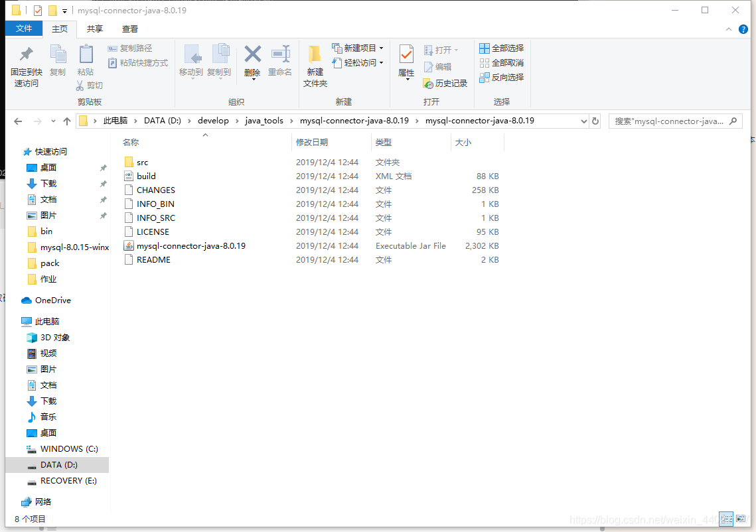
Task: Click java_tools in the breadcrumb path
Action: 264,121
